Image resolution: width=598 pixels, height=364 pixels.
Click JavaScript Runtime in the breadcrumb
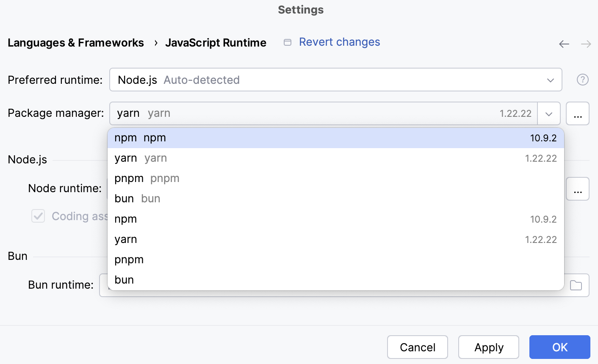pyautogui.click(x=216, y=42)
